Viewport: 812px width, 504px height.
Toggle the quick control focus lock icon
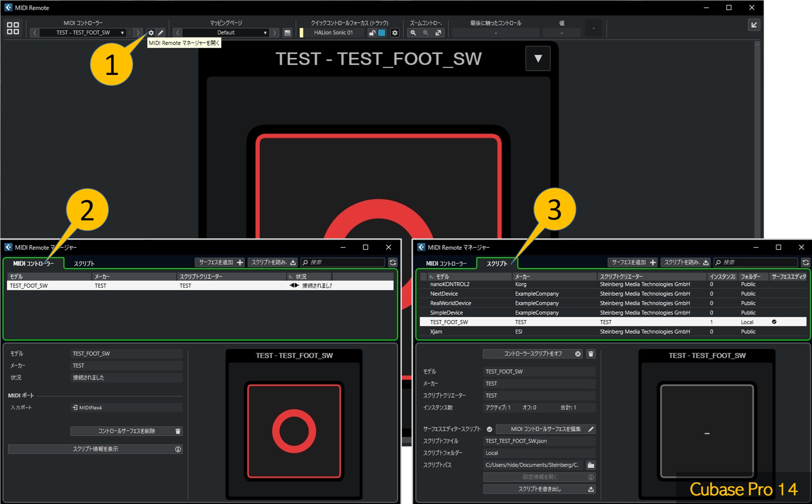[x=372, y=33]
